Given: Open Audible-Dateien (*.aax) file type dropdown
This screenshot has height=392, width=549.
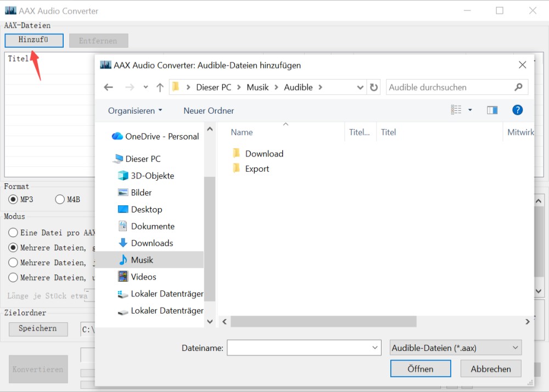Looking at the screenshot, I should (456, 348).
